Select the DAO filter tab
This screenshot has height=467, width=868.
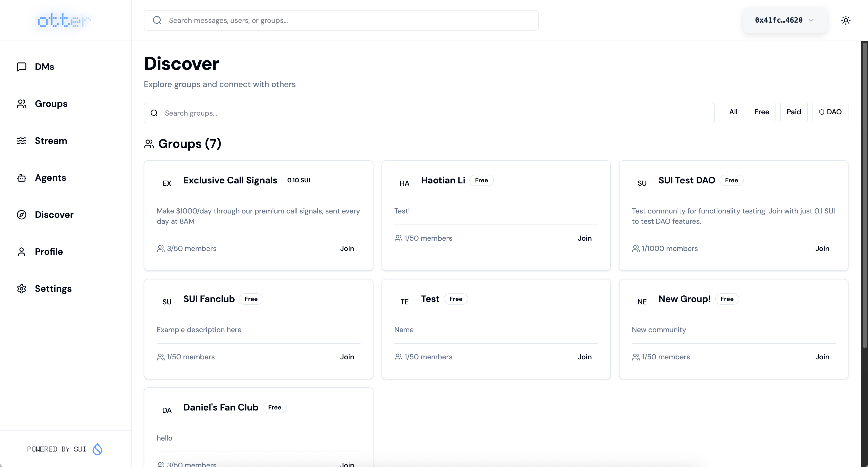tap(830, 112)
